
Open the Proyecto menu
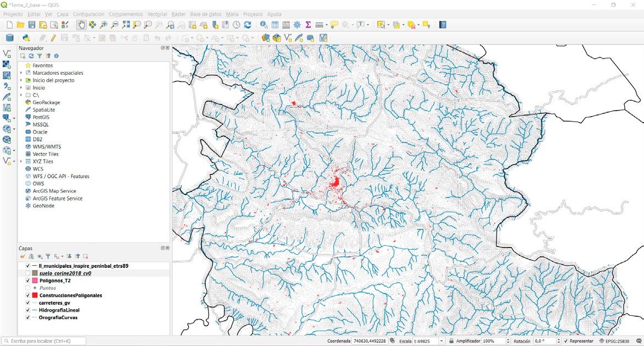point(13,14)
